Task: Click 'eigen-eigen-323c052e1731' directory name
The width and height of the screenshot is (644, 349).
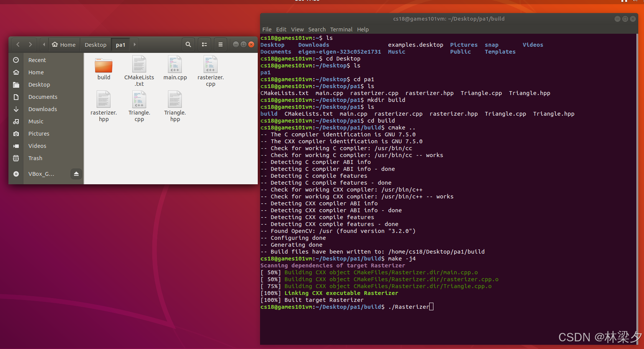Action: 339,52
